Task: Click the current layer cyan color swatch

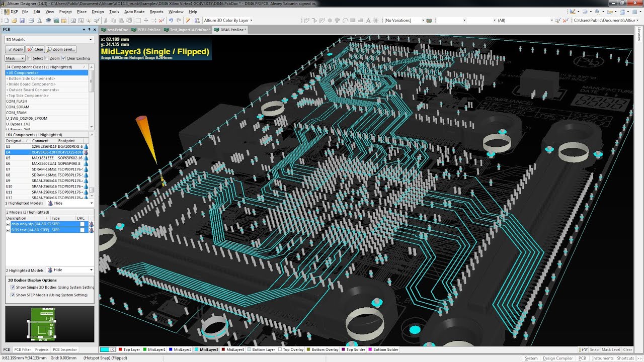Action: click(105, 349)
